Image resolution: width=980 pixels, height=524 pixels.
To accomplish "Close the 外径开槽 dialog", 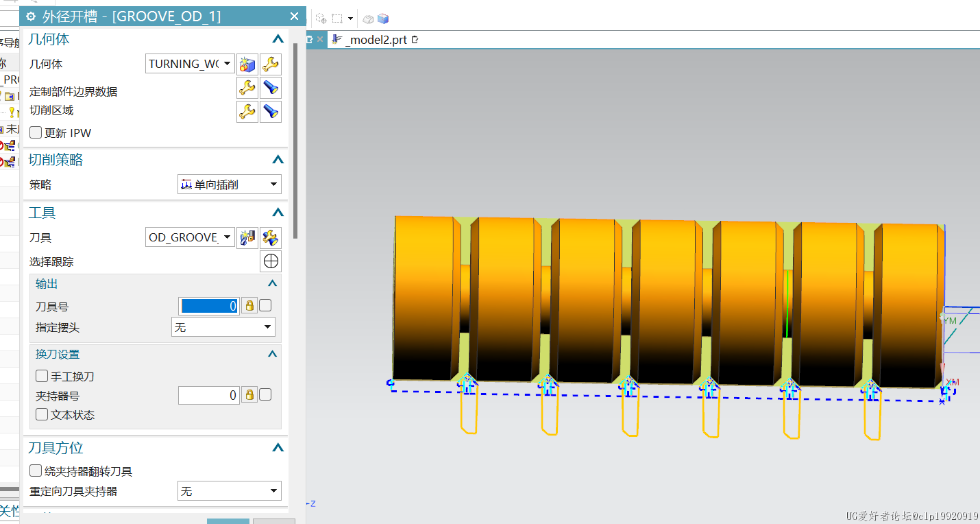I will coord(294,16).
